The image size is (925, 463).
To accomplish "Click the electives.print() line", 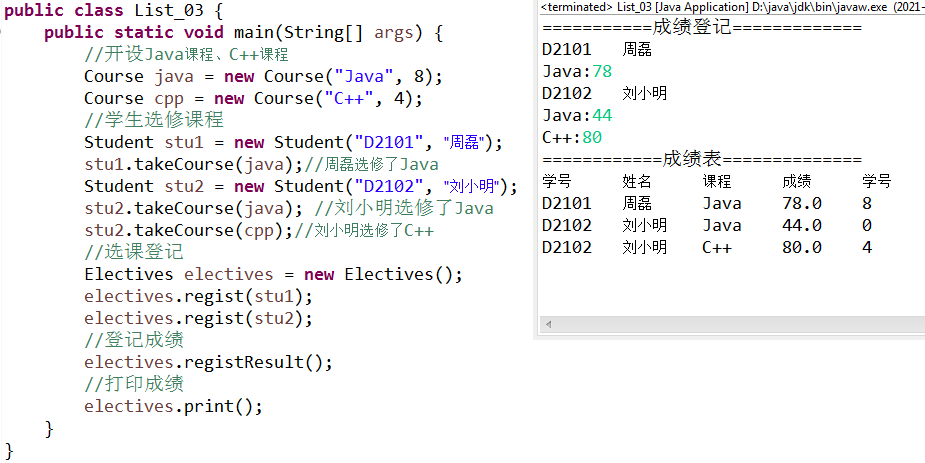I will tap(173, 406).
